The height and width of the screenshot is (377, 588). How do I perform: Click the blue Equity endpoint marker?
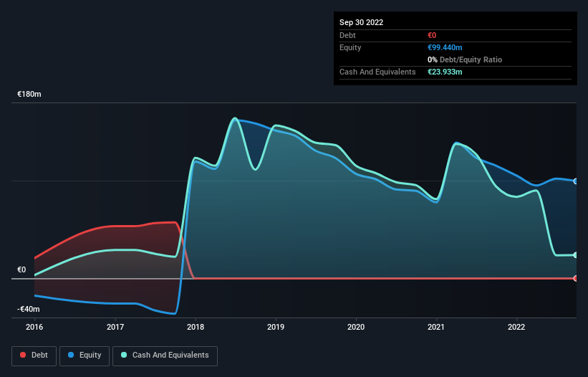(x=576, y=181)
